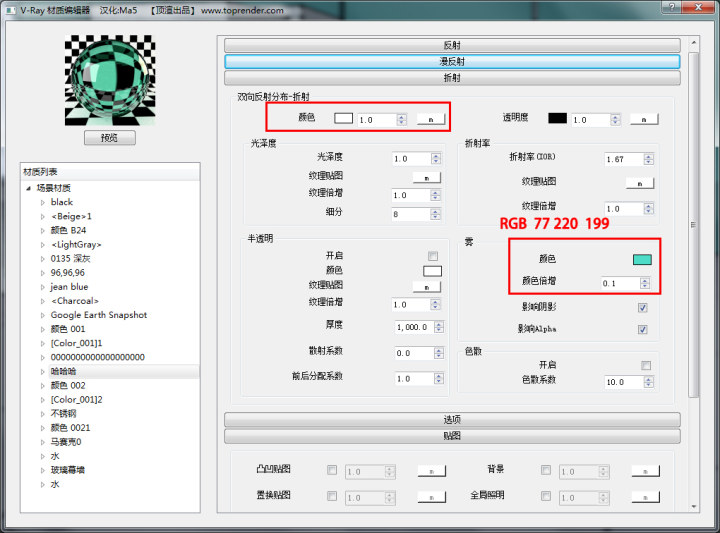Click the white 半透明 颜色 swatch
This screenshot has width=720, height=533.
point(432,271)
